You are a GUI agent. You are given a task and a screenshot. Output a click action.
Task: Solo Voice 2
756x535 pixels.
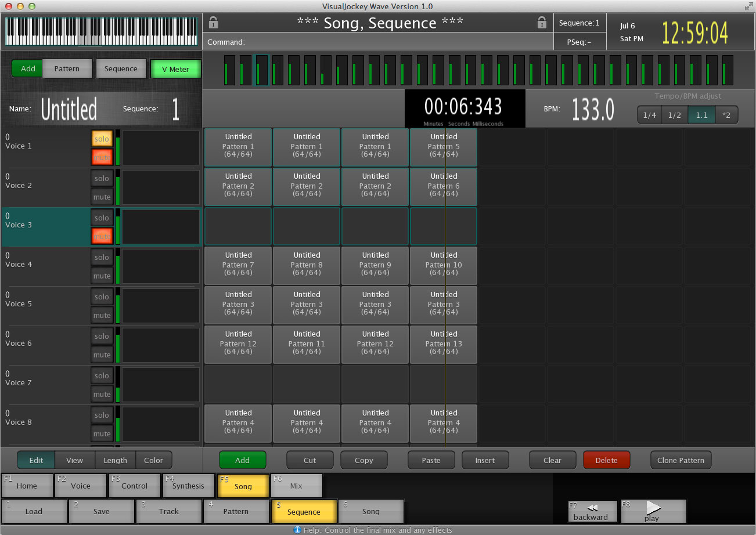click(x=102, y=178)
